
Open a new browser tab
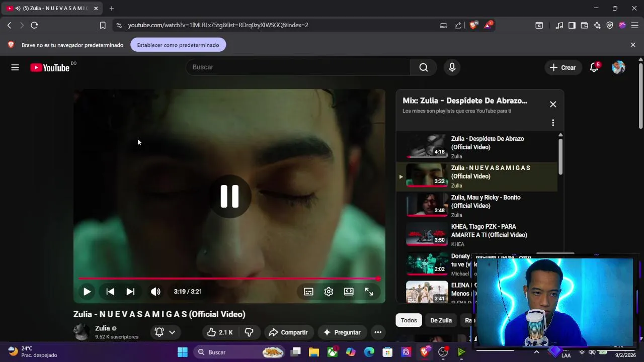pyautogui.click(x=112, y=9)
